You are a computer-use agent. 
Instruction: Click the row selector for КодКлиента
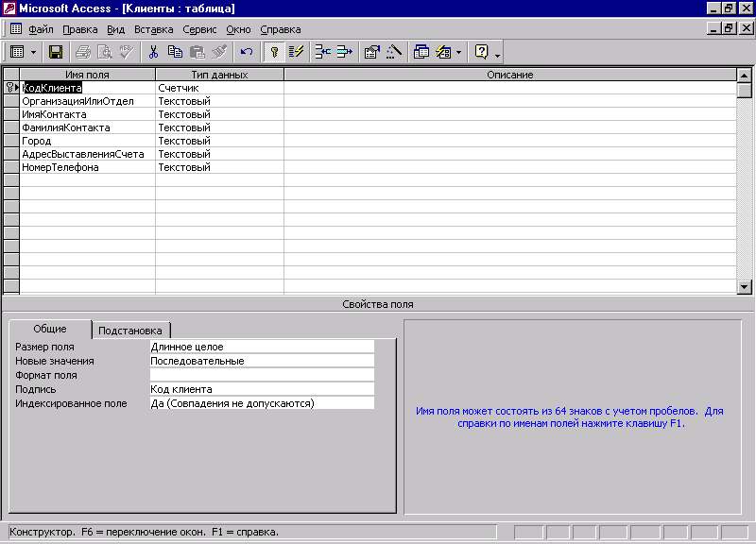[11, 88]
